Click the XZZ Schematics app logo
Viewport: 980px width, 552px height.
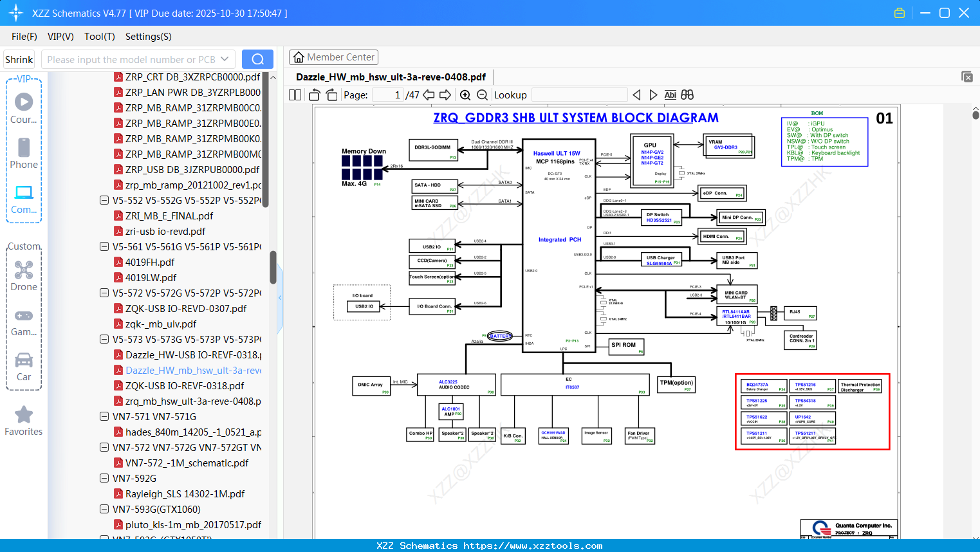(15, 13)
